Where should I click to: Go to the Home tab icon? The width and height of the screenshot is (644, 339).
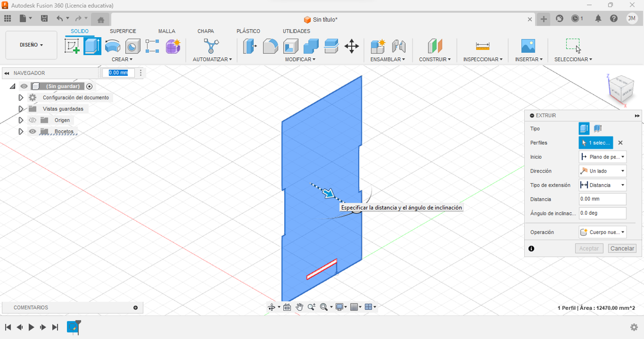(101, 20)
